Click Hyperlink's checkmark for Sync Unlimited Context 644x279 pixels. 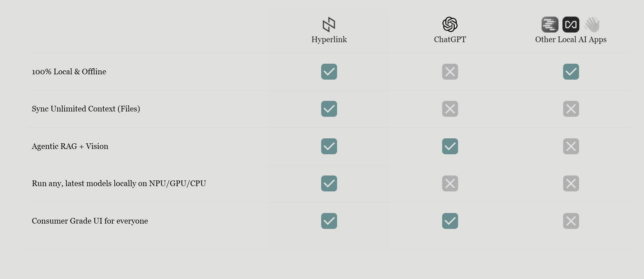(x=329, y=109)
